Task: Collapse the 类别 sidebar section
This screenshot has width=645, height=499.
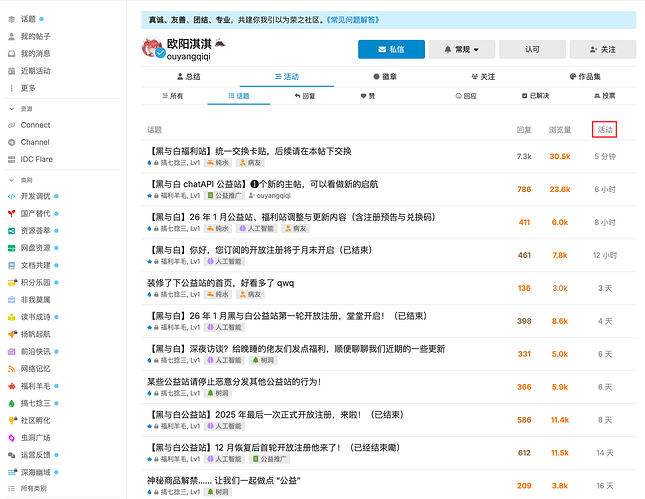Action: (x=21, y=180)
